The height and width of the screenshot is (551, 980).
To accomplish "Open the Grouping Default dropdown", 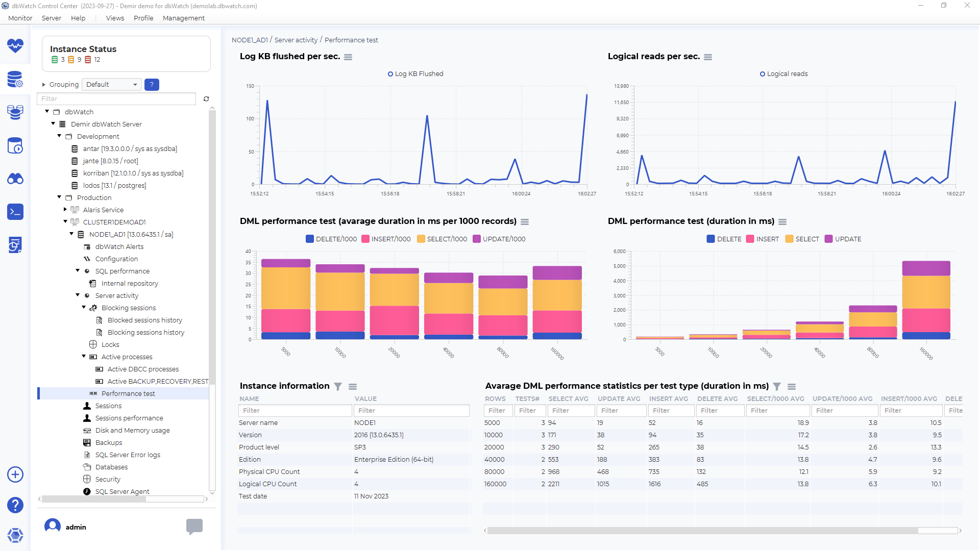I will (x=112, y=85).
